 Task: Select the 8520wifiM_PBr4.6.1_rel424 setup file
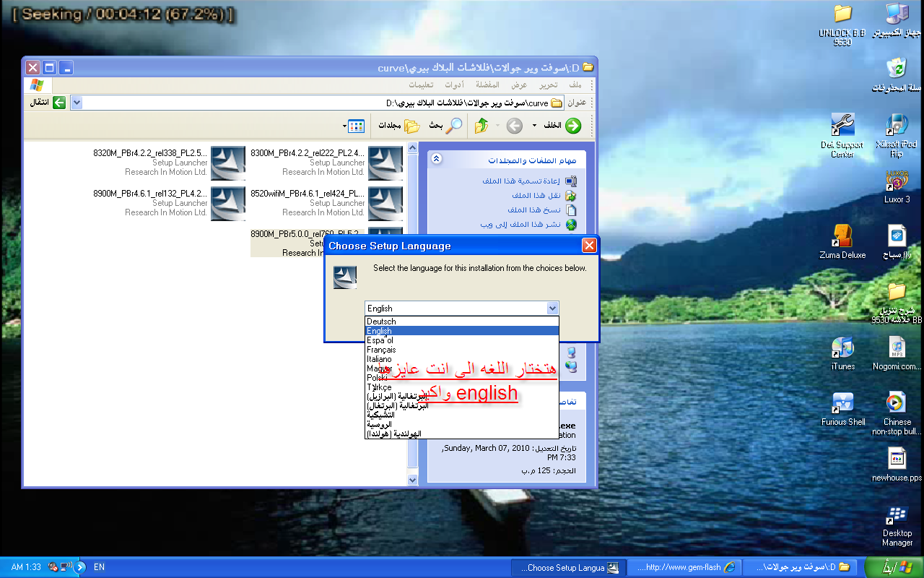pyautogui.click(x=326, y=203)
